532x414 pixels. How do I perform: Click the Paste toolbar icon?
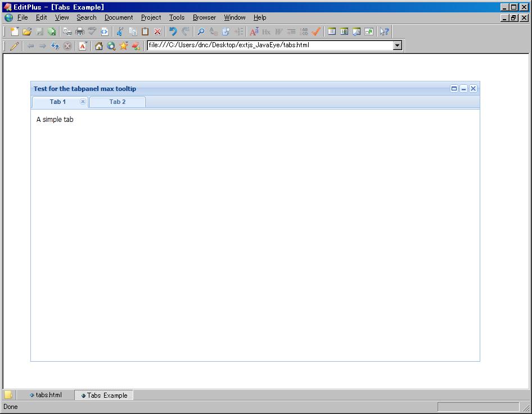(x=144, y=31)
